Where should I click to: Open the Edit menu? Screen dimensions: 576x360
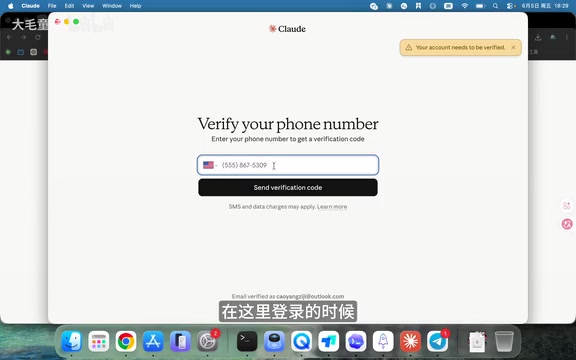pyautogui.click(x=69, y=6)
